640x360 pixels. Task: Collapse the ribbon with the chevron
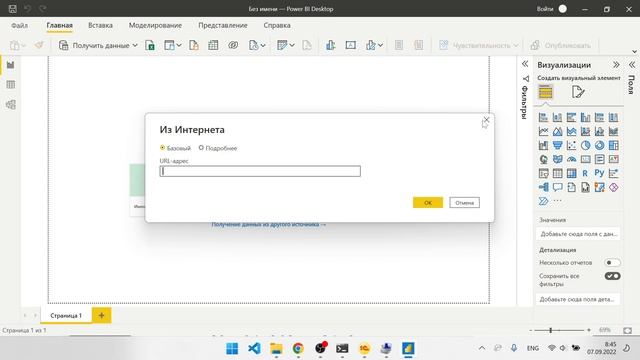click(634, 52)
